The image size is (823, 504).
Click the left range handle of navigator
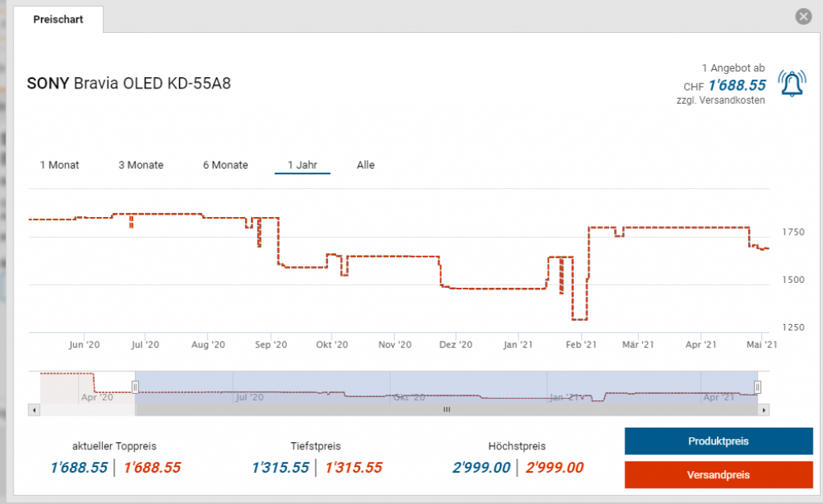click(135, 387)
